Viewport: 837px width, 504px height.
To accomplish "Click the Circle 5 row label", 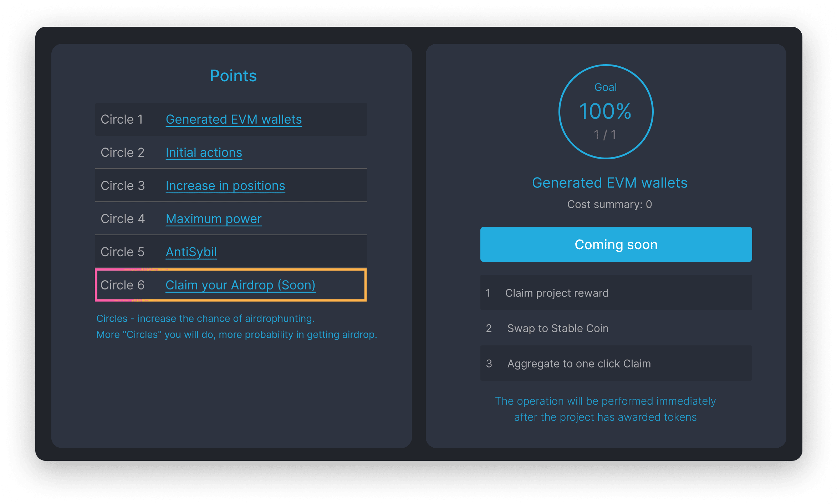I will [122, 252].
